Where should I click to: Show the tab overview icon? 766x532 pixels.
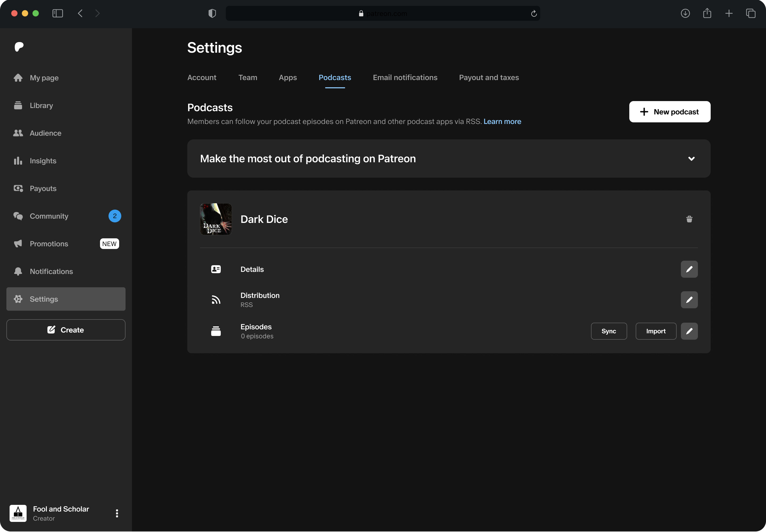751,13
